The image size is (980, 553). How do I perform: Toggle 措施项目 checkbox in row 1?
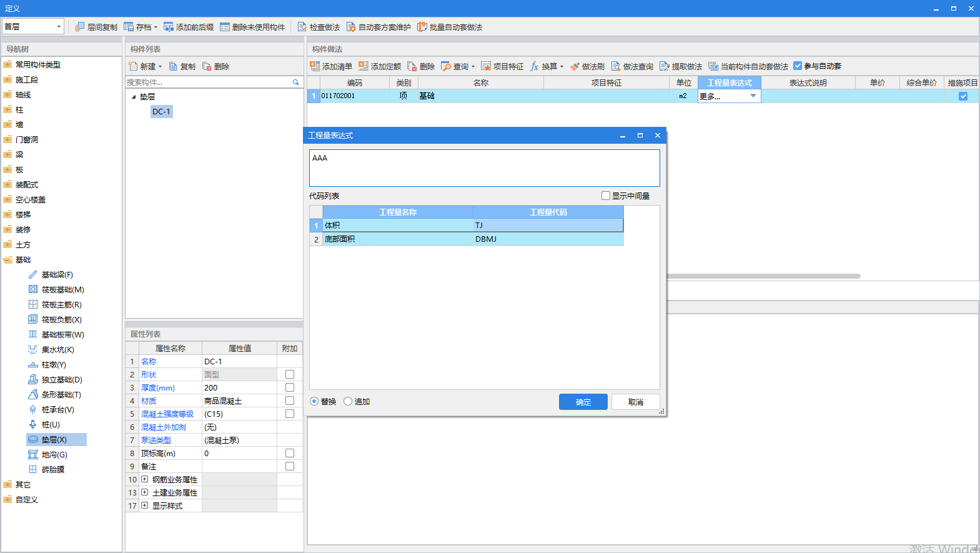pyautogui.click(x=963, y=96)
